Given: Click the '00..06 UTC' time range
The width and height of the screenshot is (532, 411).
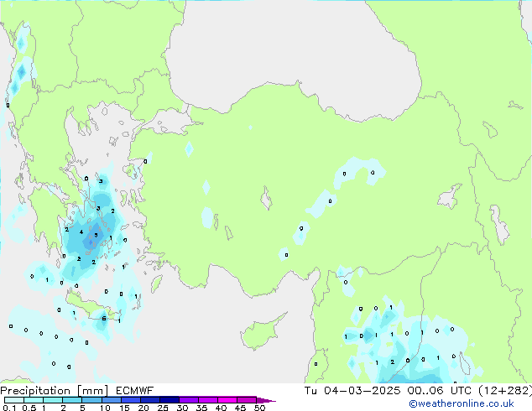Looking at the screenshot, I should pyautogui.click(x=439, y=391).
